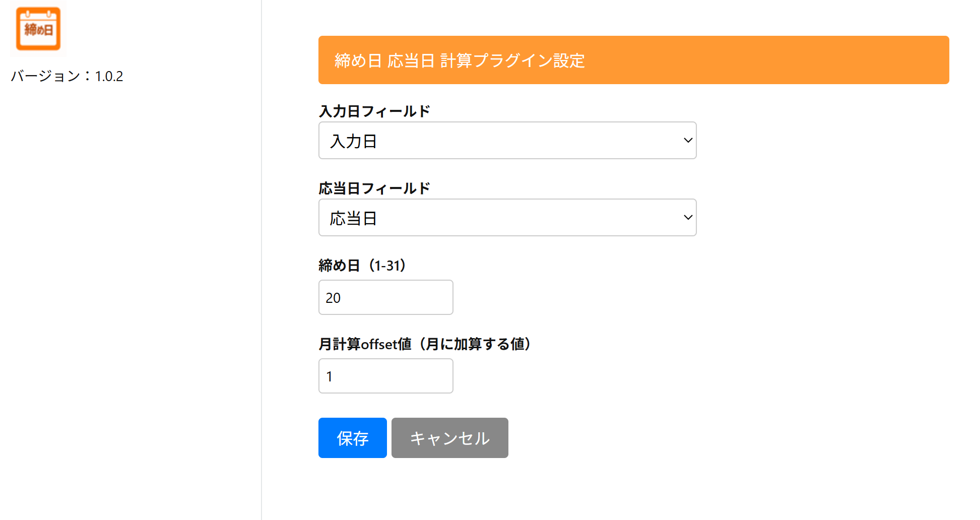The width and height of the screenshot is (980, 520).
Task: Click the 締め日 応当日 計算プラグイン設定 header title
Action: tap(460, 60)
